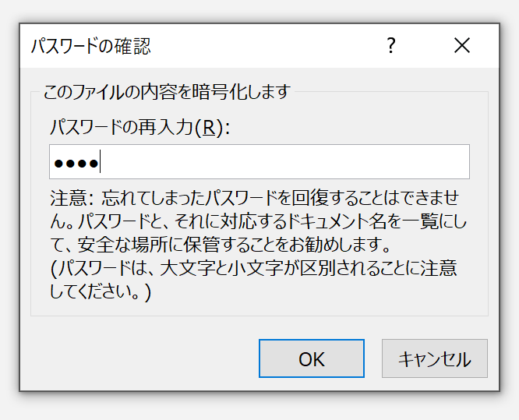The width and height of the screenshot is (519, 420).
Task: Place cursor after the last password dot
Action: tap(100, 162)
